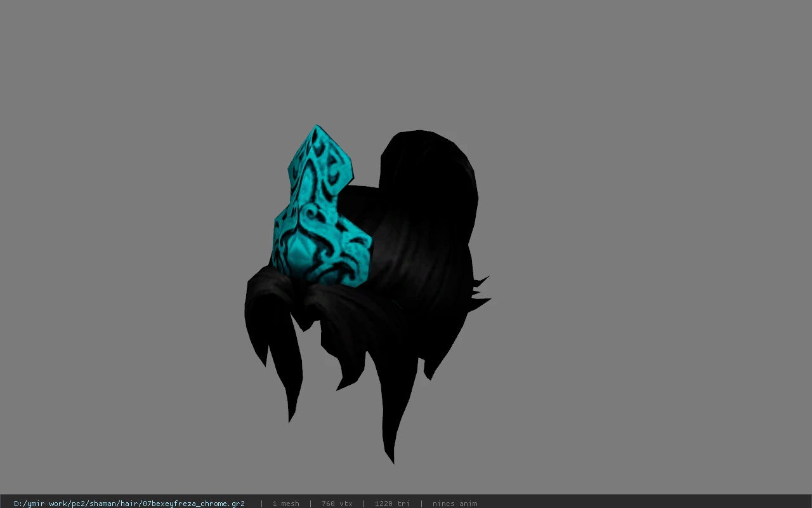Screen dimensions: 812x508
Task: Click the 'nincs anim' status entry
Action: click(455, 504)
